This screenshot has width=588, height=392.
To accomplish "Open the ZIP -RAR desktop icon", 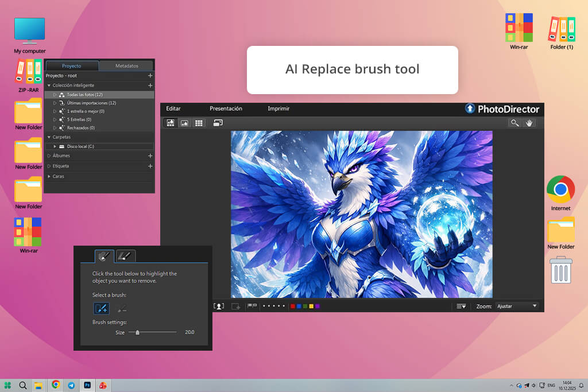I will click(x=29, y=76).
